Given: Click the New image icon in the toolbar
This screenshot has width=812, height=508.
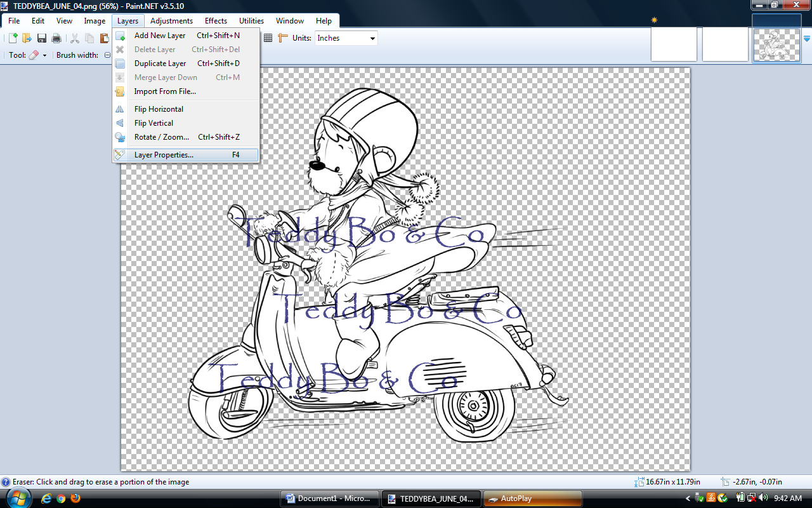Looking at the screenshot, I should pos(12,38).
